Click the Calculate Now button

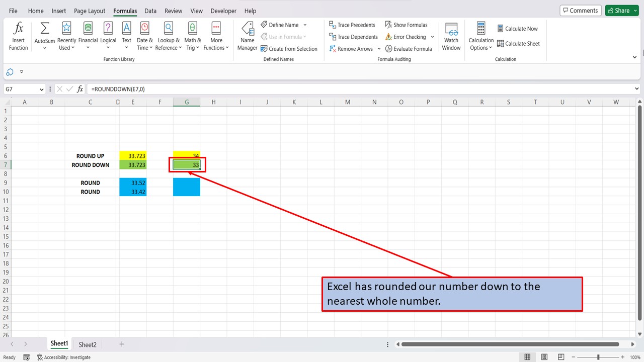(518, 29)
